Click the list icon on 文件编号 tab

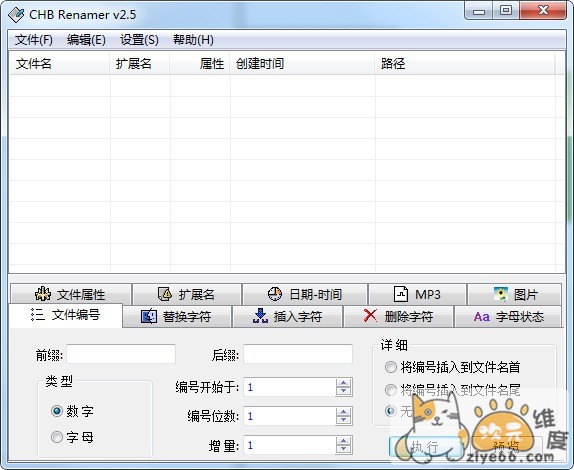[x=38, y=314]
